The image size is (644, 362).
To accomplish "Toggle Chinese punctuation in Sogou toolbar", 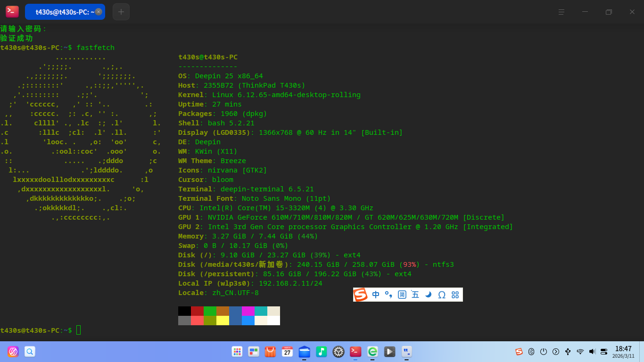I will tap(388, 295).
